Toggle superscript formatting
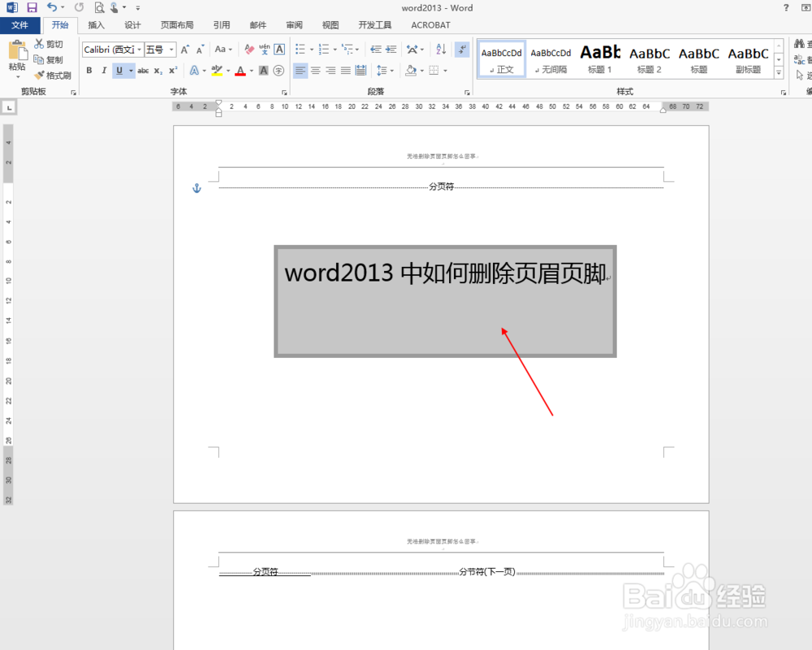The image size is (812, 650). [x=173, y=71]
